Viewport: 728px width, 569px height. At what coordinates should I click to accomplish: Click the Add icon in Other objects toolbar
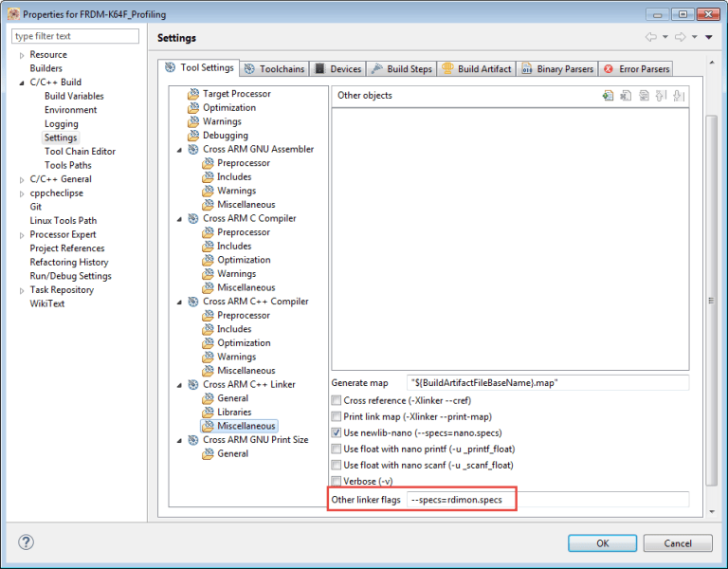[x=608, y=96]
